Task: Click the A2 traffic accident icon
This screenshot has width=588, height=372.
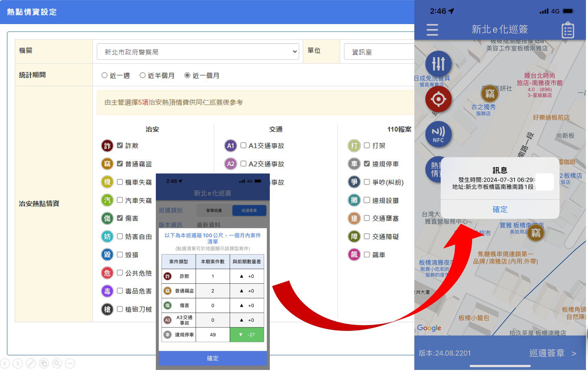Action: tap(231, 164)
